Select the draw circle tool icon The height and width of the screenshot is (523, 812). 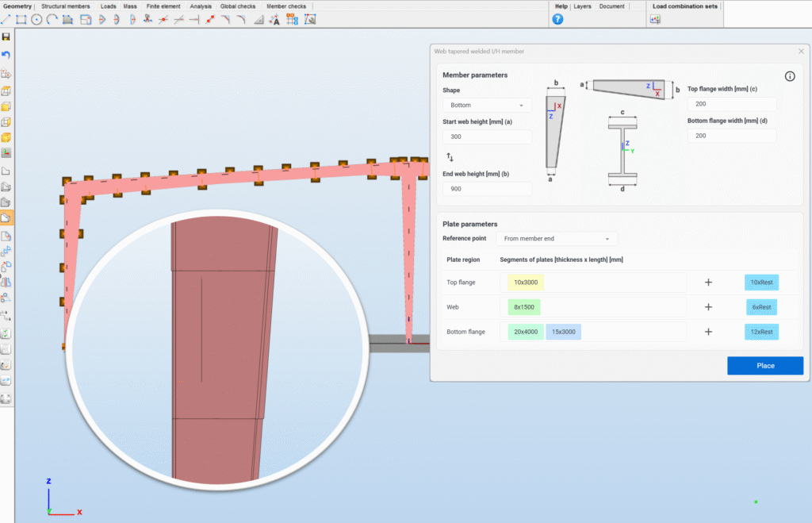pos(36,19)
